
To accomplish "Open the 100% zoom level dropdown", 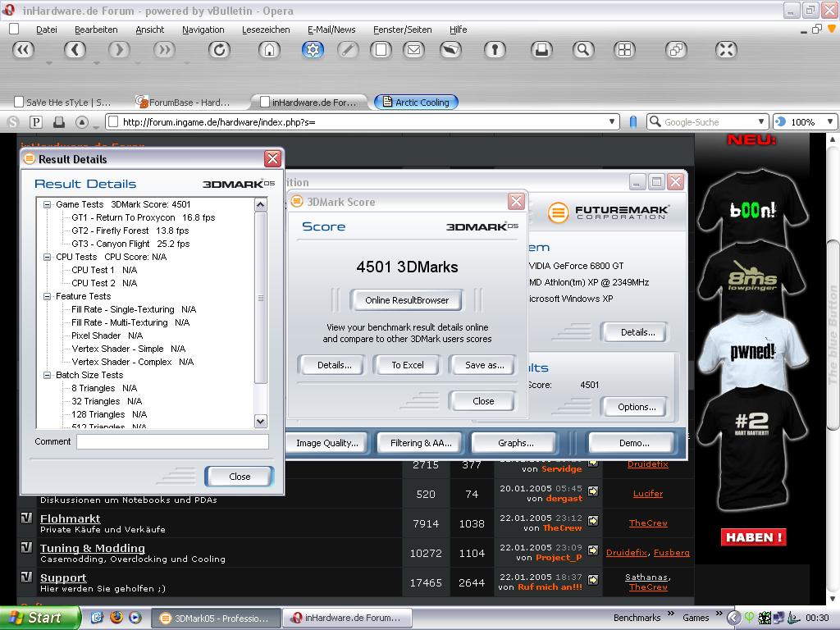I will 829,121.
